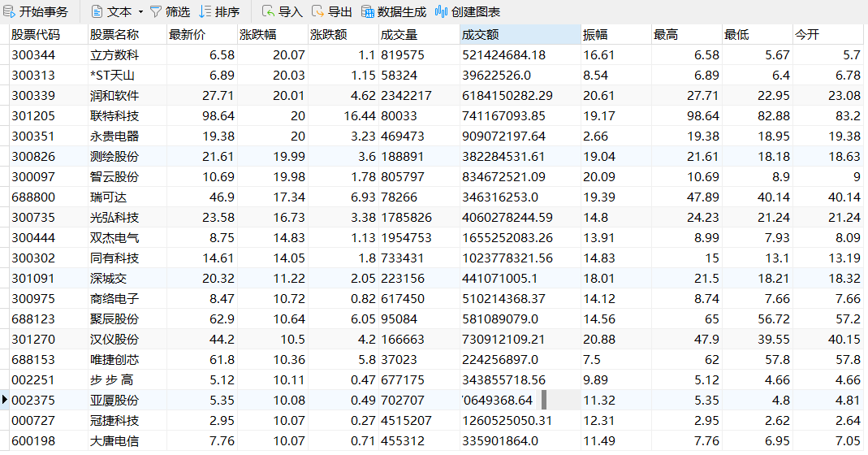Open 数据生成 data generation tool
The height and width of the screenshot is (455, 868).
click(394, 11)
